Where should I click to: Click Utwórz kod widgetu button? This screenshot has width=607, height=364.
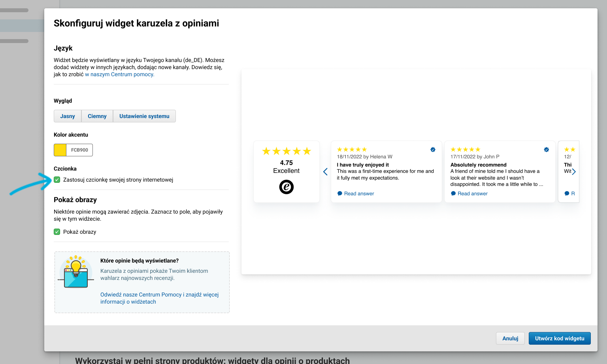click(560, 338)
